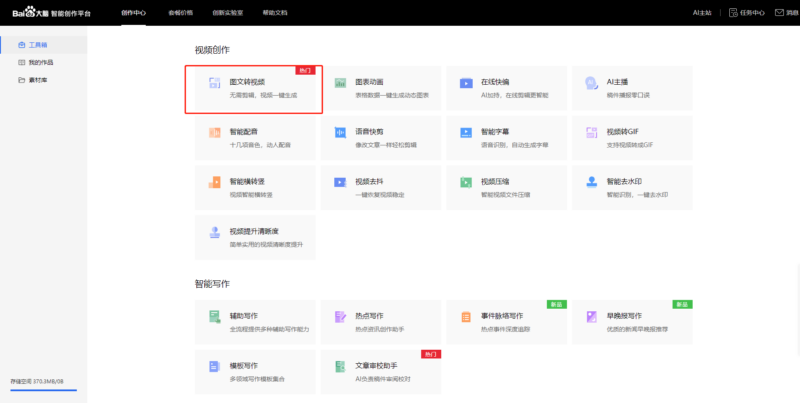800x403 pixels.
Task: Click description 智能视频文件压缩
Action: pos(505,194)
